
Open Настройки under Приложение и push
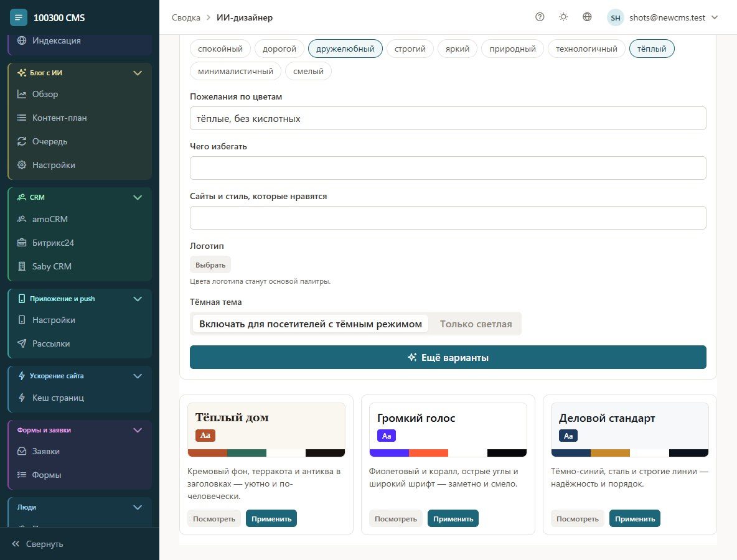(80, 320)
